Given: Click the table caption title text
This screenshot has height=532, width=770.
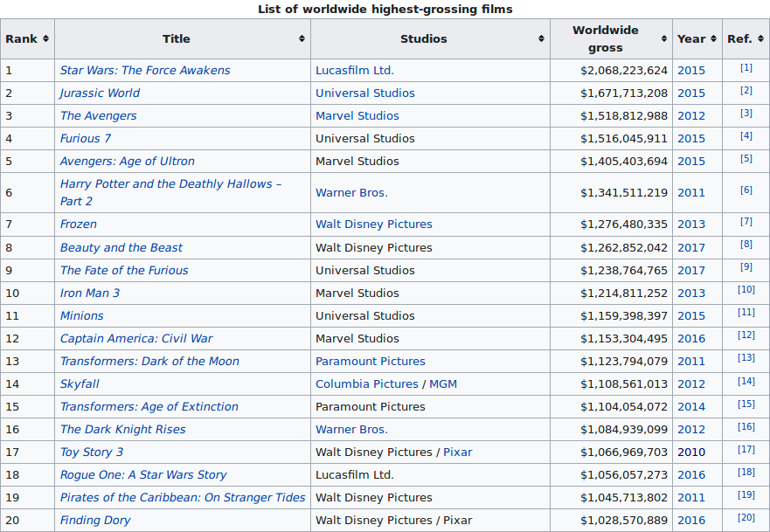Looking at the screenshot, I should pos(385,9).
